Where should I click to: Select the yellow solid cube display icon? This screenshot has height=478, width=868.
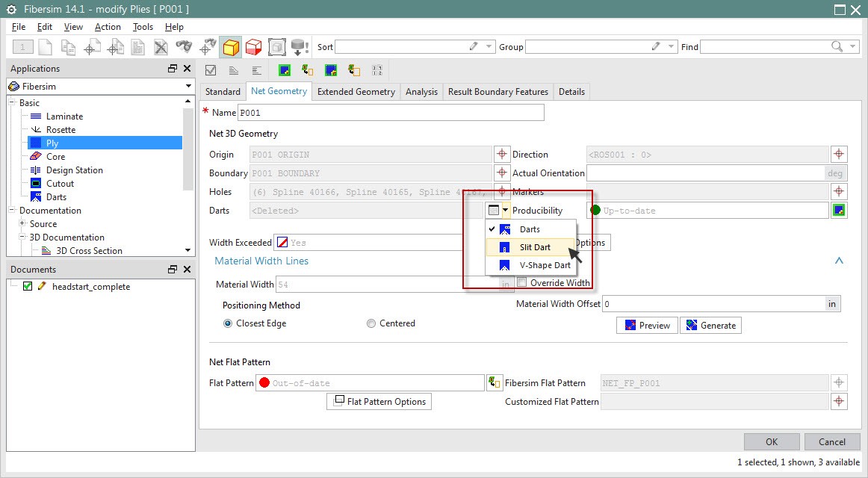tap(232, 46)
